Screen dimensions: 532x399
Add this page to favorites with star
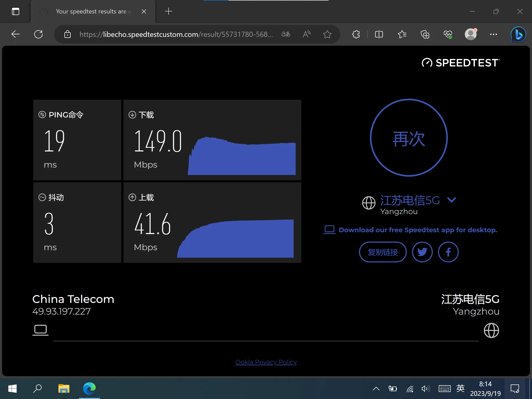(x=327, y=34)
